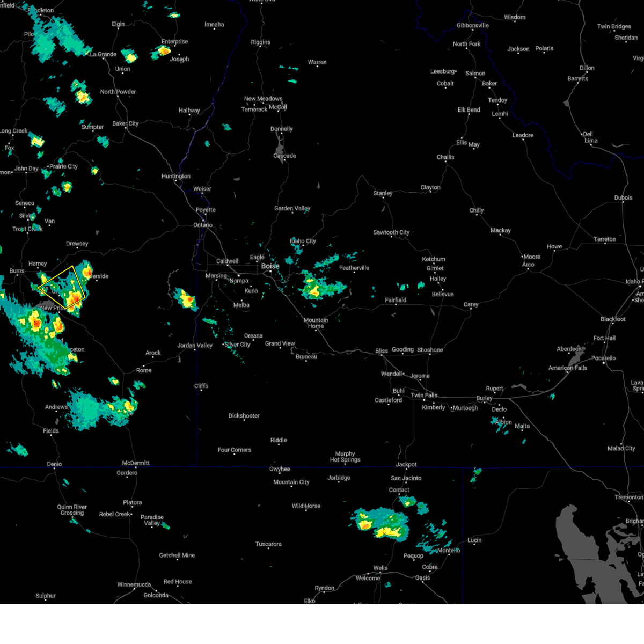This screenshot has width=644, height=644.
Task: Click the Idaho City label
Action: pos(303,241)
